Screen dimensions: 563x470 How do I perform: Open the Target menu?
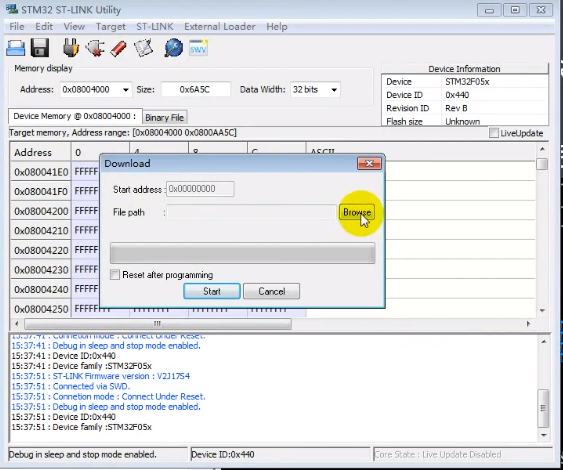click(111, 27)
